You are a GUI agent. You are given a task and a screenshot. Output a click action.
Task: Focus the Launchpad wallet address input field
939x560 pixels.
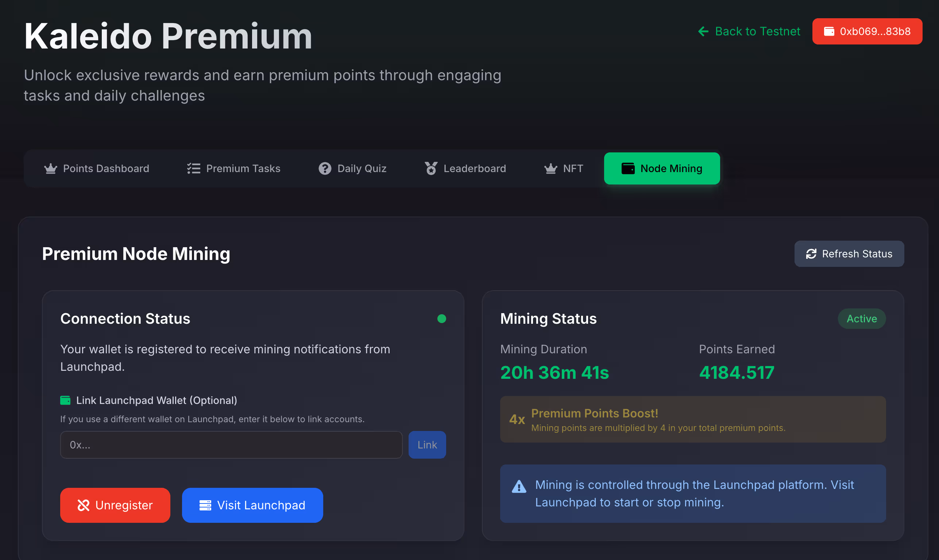pos(231,445)
